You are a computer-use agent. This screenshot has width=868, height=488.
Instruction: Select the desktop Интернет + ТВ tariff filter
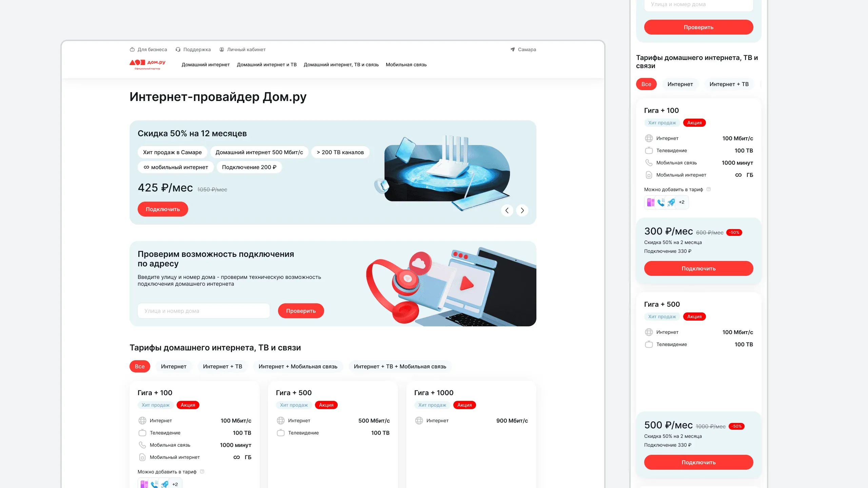point(222,366)
